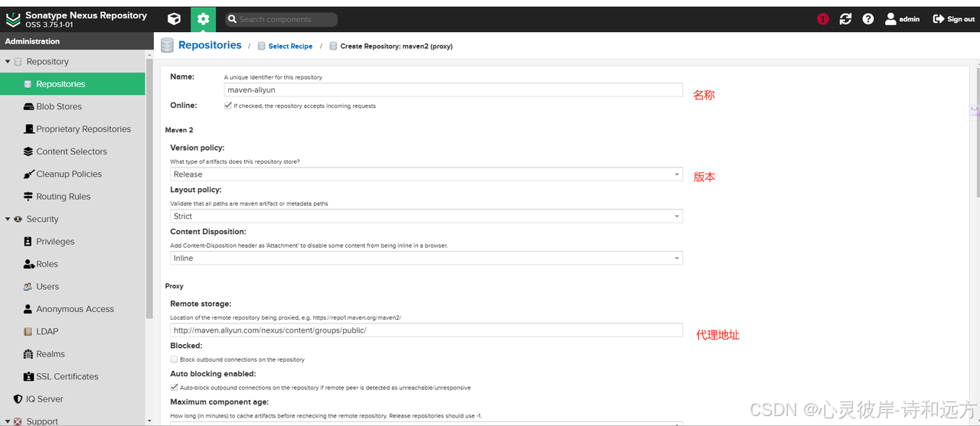Click the red system status alert icon

click(x=823, y=19)
